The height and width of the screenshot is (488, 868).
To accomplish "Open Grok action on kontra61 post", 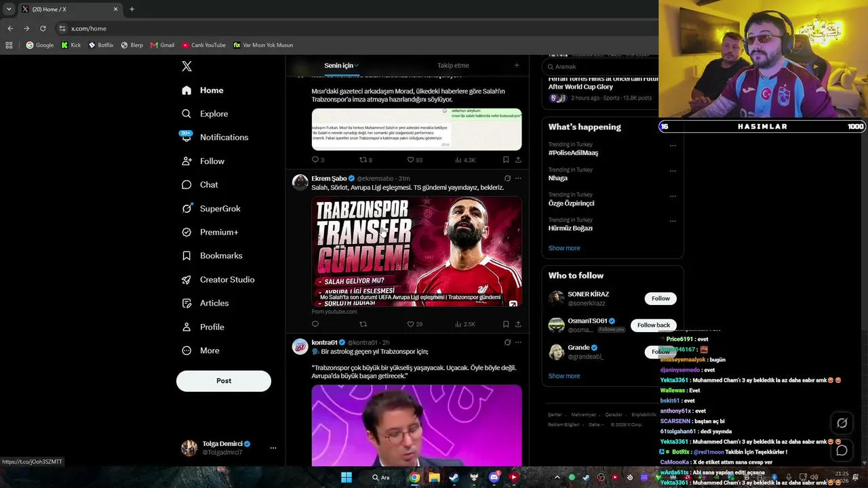I will [507, 342].
